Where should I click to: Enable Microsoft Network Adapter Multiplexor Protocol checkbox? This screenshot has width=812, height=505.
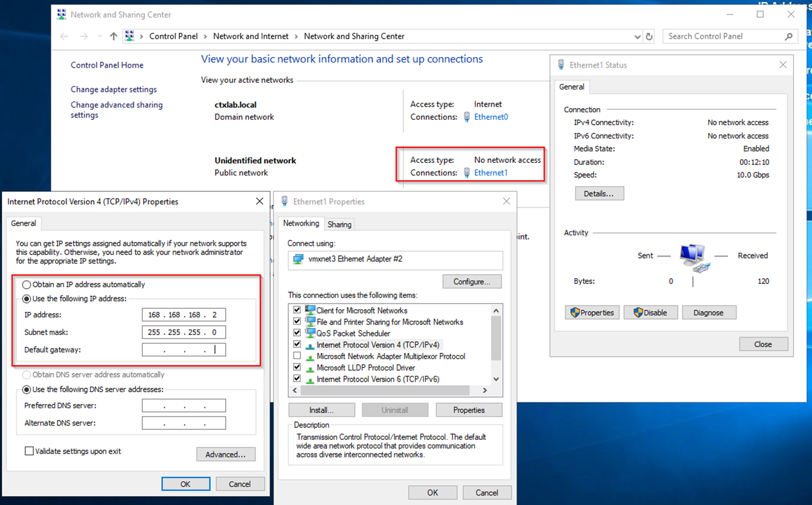(296, 356)
